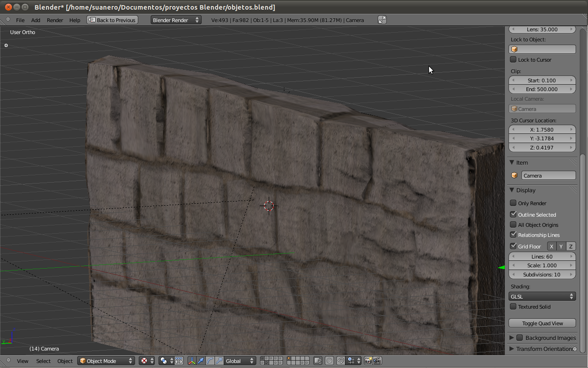
Task: Click the Clip End 500.000 slider
Action: click(542, 89)
